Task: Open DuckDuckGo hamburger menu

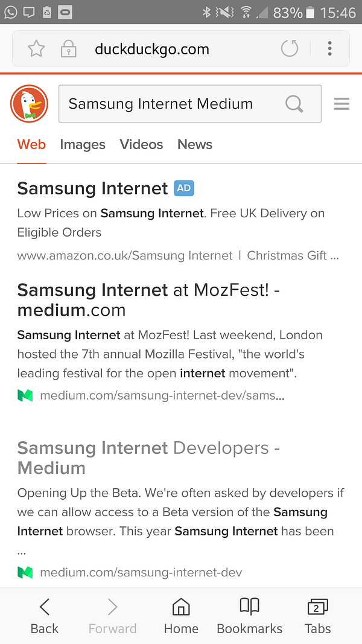Action: pos(341,104)
